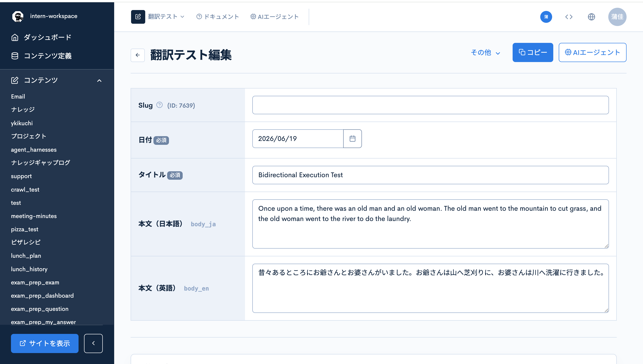Click the コンテンツ定義 label
Viewport: 643px width, 364px height.
click(x=47, y=56)
